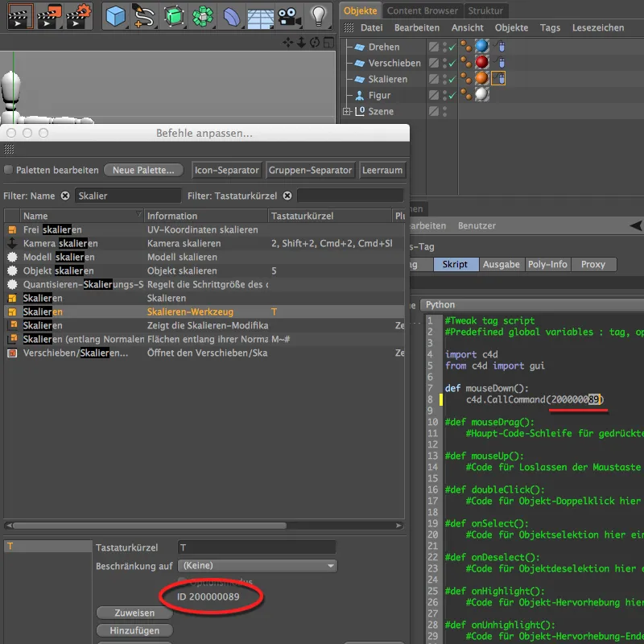The height and width of the screenshot is (644, 644).
Task: Toggle layer square for Szene object
Action: (x=433, y=111)
